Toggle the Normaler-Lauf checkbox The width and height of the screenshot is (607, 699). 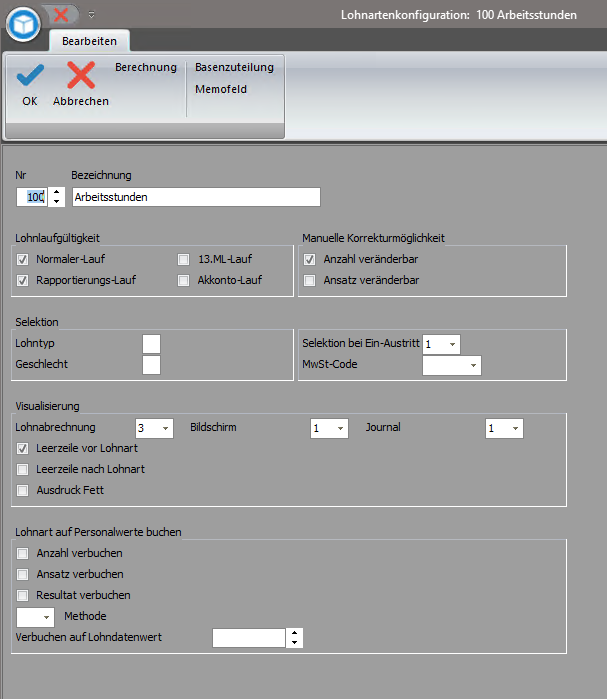pos(22,259)
